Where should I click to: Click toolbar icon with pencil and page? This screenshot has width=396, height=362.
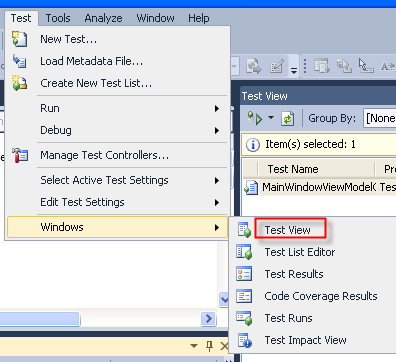(277, 66)
